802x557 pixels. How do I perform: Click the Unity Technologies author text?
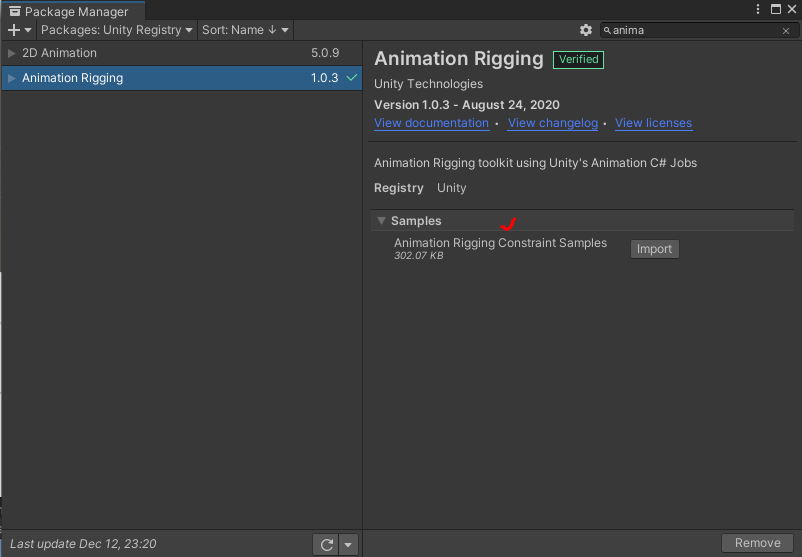[428, 84]
